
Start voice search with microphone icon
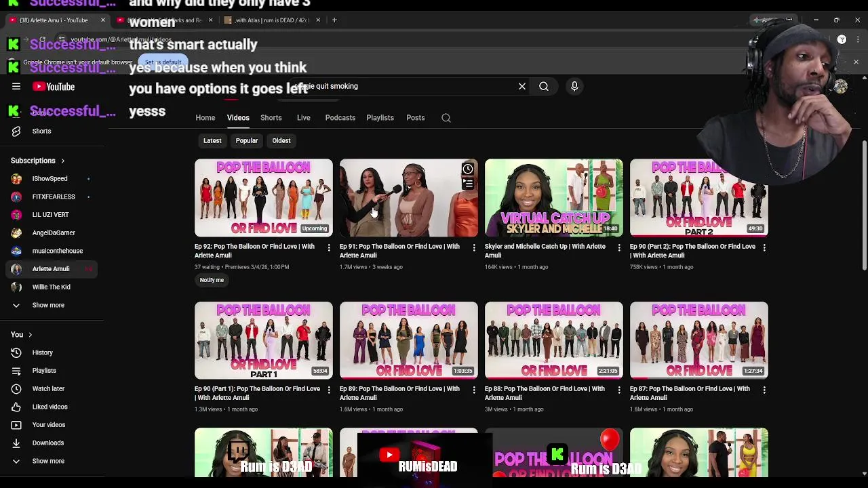click(x=574, y=86)
